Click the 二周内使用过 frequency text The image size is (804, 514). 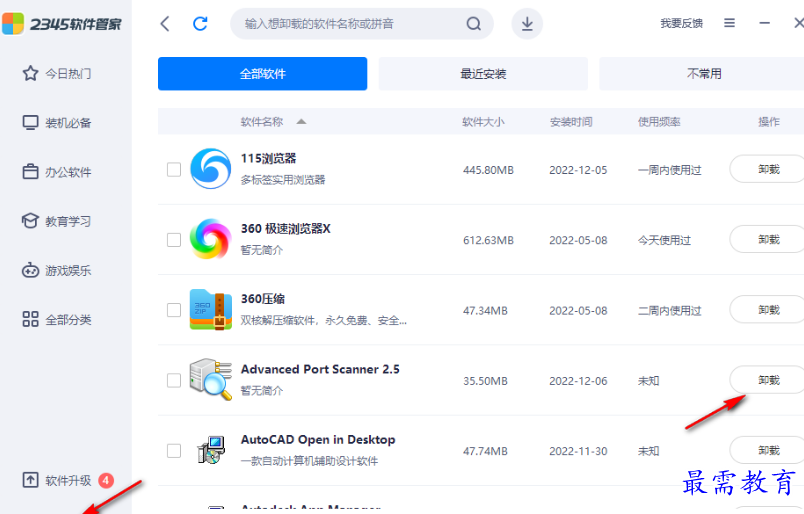click(x=669, y=310)
